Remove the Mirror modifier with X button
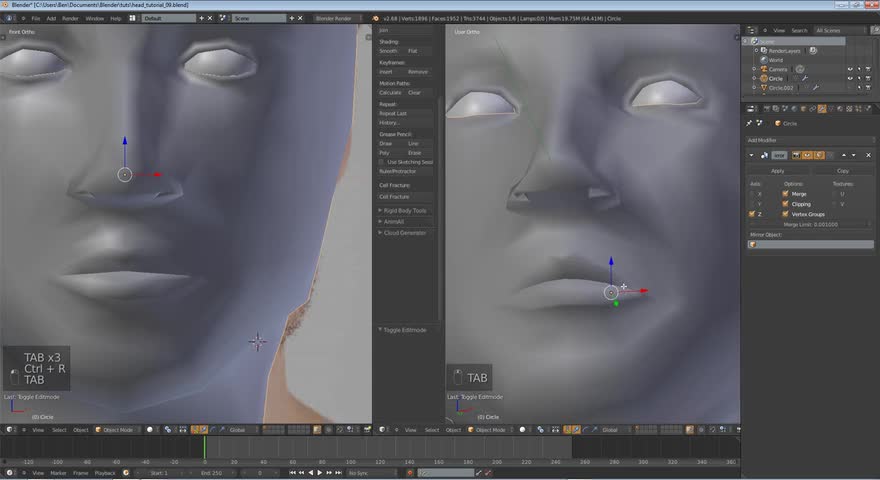The width and height of the screenshot is (880, 480). (x=868, y=155)
